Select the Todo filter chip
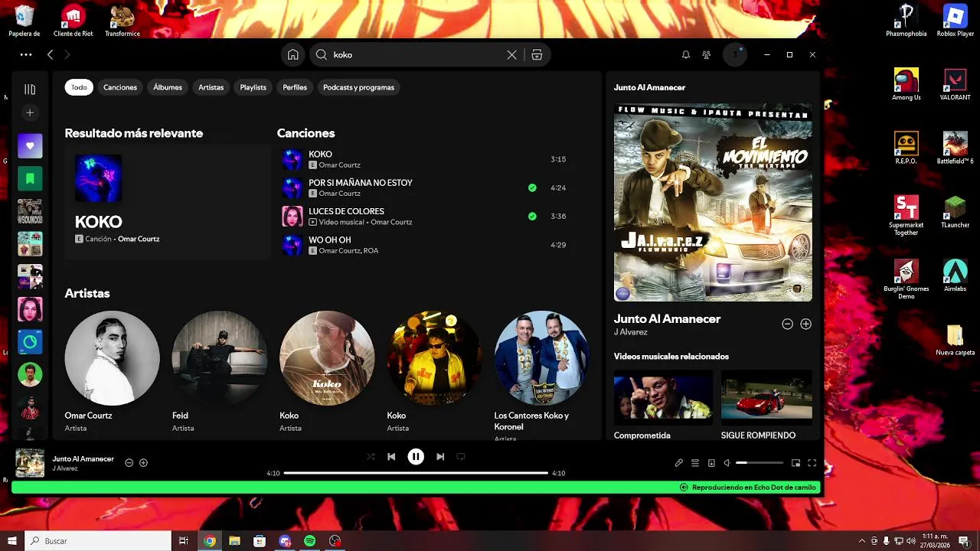Viewport: 980px width, 551px height. (80, 87)
